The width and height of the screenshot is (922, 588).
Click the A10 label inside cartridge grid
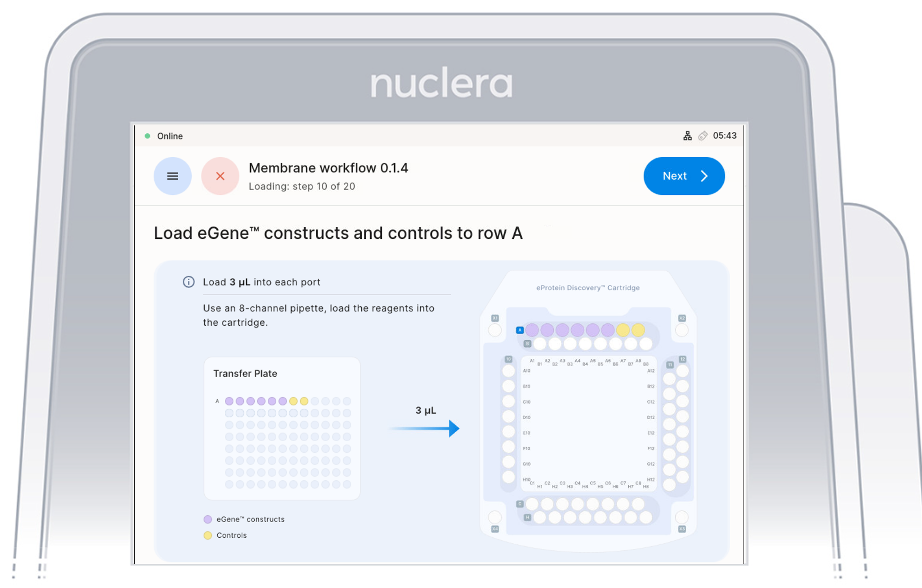tap(526, 371)
